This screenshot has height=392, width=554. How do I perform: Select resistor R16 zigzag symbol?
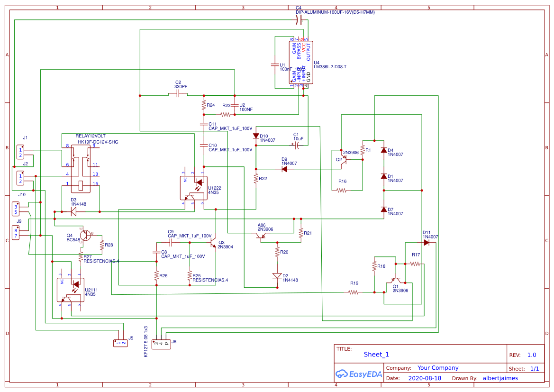coord(342,190)
